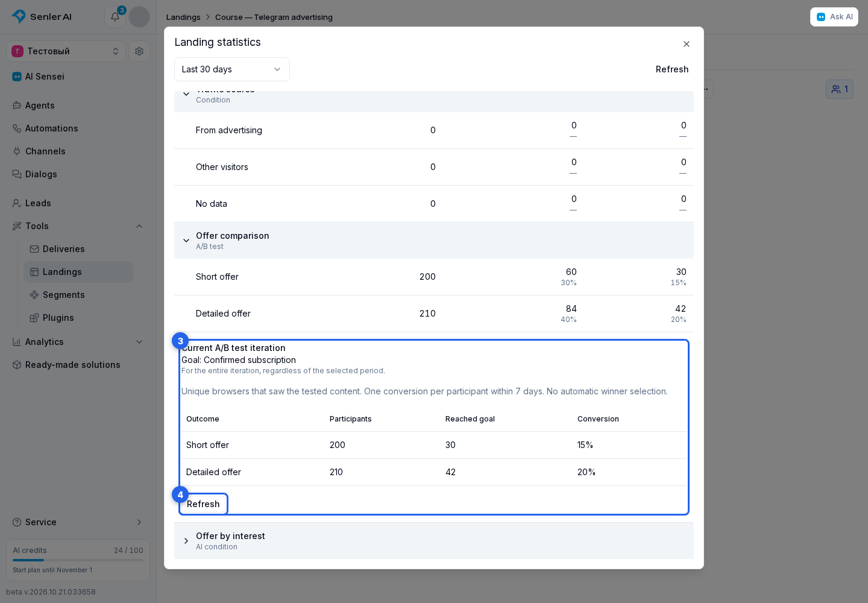Click the '24 / 100' credits value
Screen dimensions: 868x603
click(x=128, y=551)
